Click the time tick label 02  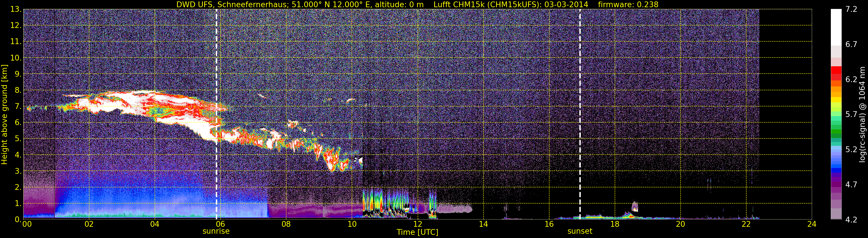pos(89,224)
